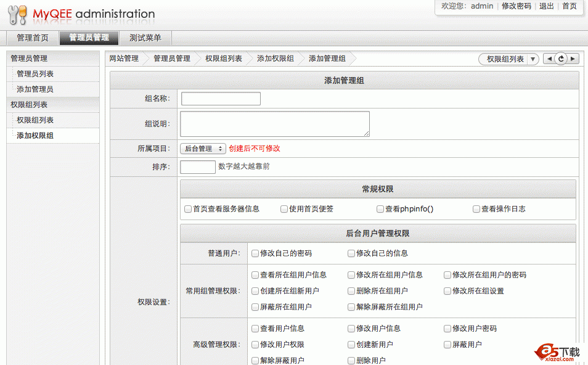Switch to the 管理首页 tab
The width and height of the screenshot is (588, 365).
33,38
